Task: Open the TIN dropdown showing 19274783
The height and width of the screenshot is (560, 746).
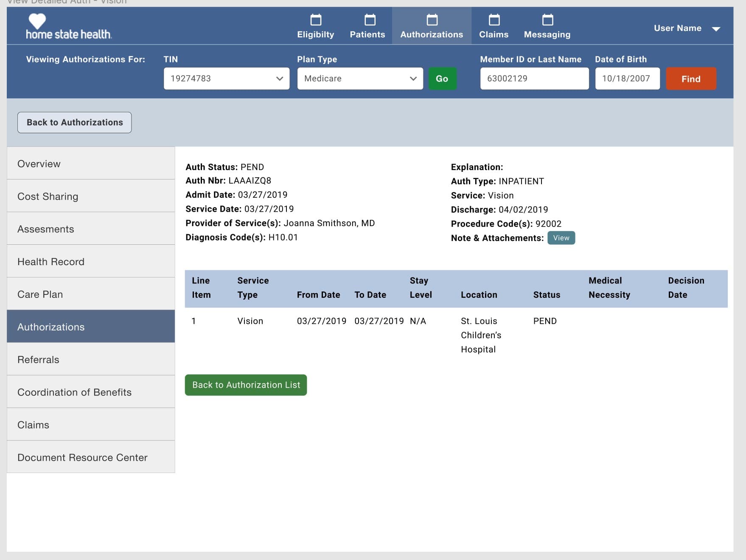Action: click(x=227, y=78)
